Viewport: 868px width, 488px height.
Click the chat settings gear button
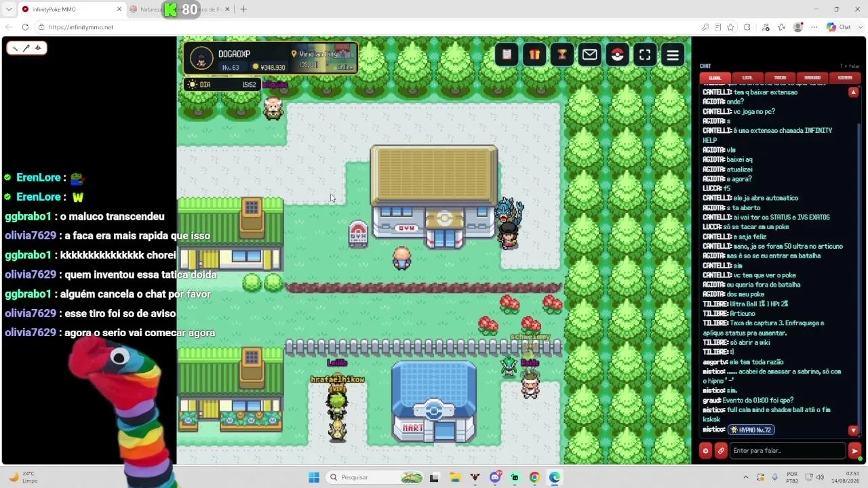pyautogui.click(x=705, y=451)
